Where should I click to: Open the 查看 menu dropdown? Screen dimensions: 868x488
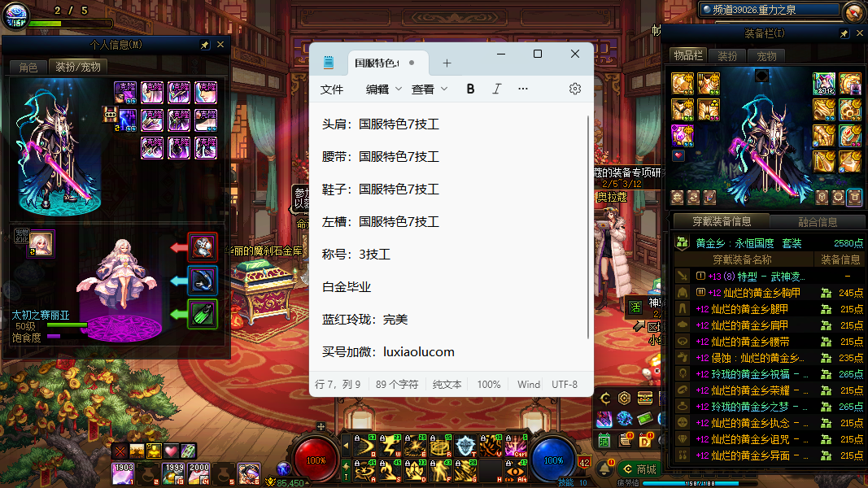[x=430, y=89]
